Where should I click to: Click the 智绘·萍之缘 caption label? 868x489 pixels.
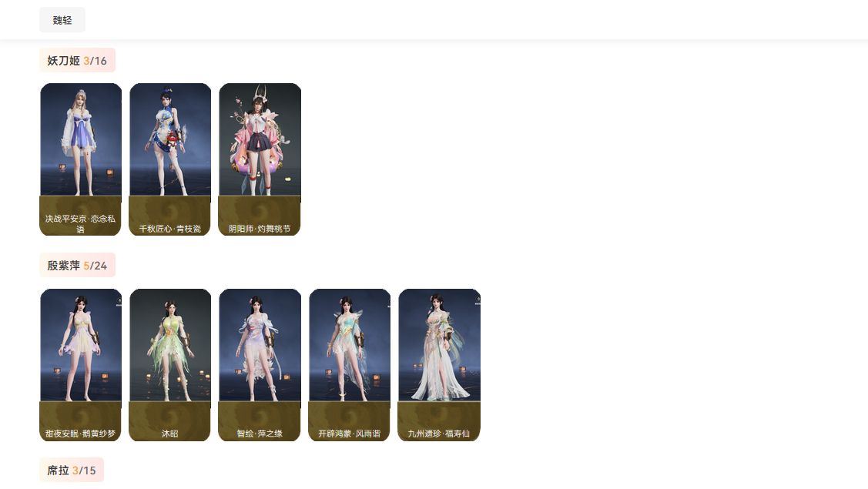coord(260,434)
